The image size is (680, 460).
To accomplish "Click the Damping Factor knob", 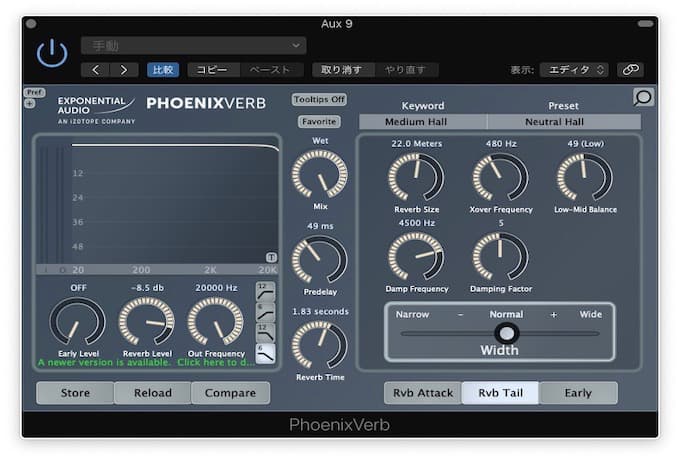I will tap(500, 257).
